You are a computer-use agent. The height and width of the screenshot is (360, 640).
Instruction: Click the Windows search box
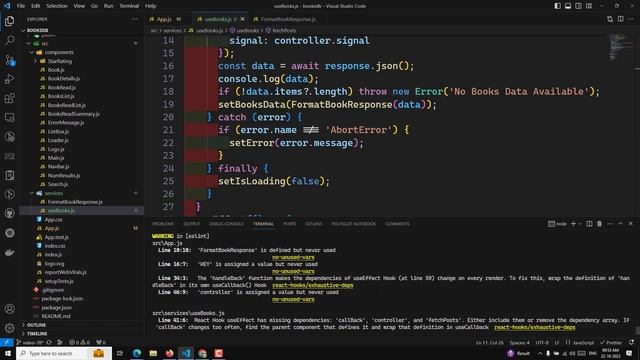64,353
